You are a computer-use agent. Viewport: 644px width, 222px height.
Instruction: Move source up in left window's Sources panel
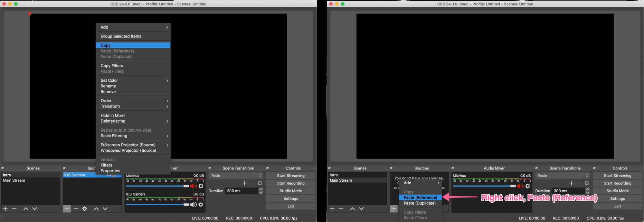coord(96,209)
